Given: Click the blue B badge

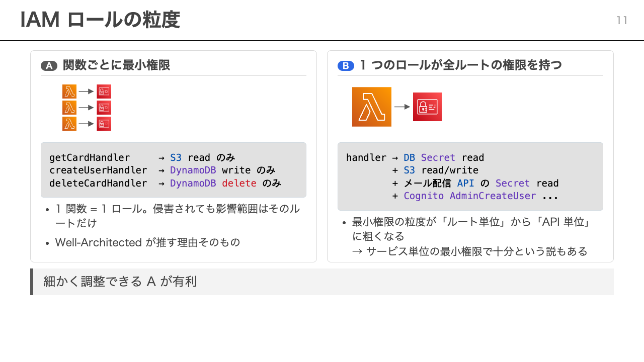Looking at the screenshot, I should tap(346, 66).
